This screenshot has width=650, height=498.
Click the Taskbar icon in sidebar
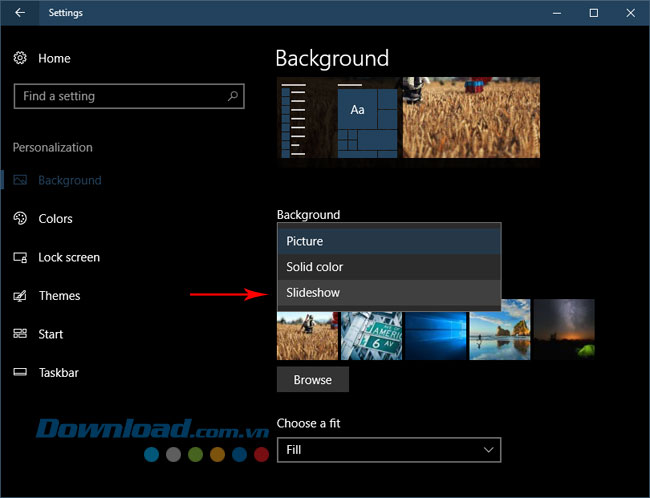20,373
